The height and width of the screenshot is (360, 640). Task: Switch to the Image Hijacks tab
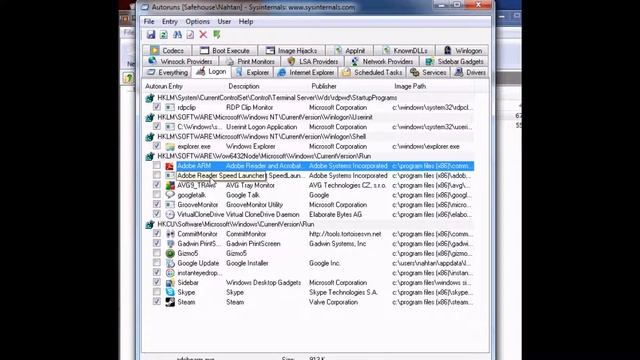pos(291,51)
